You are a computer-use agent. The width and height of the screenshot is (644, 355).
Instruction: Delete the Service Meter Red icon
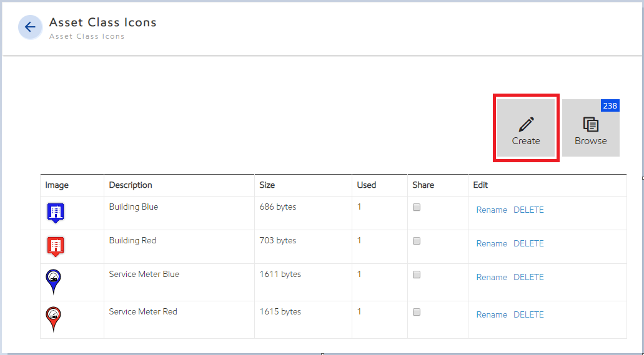coord(528,314)
